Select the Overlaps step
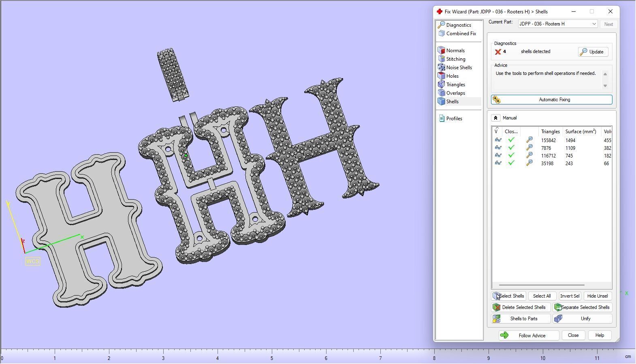 click(x=456, y=93)
